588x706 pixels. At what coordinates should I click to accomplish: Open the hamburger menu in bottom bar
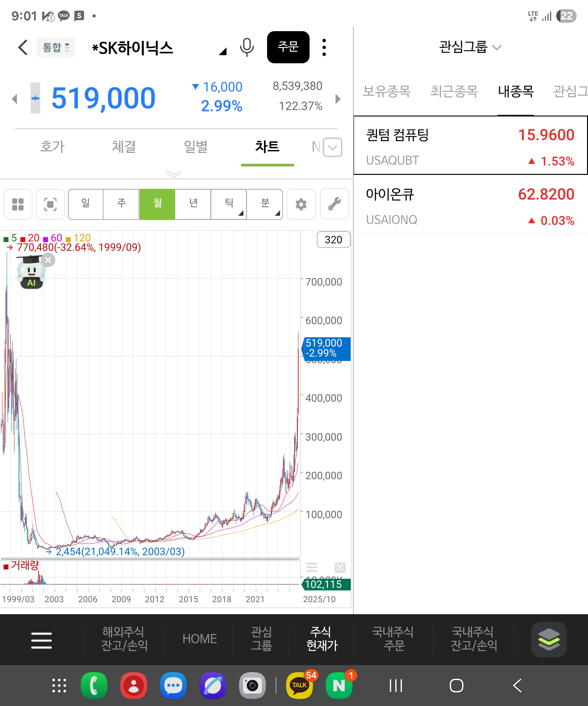point(41,640)
